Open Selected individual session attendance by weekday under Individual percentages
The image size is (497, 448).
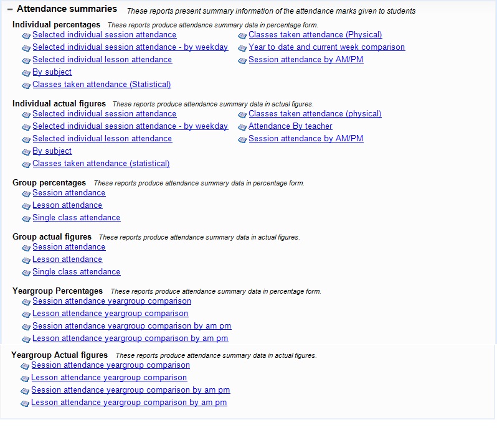pos(130,47)
